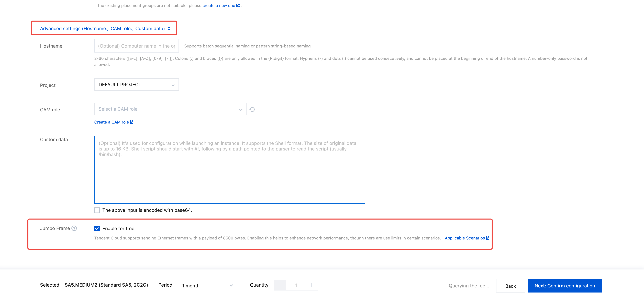Focus the Hostname input field
644x302 pixels.
136,46
